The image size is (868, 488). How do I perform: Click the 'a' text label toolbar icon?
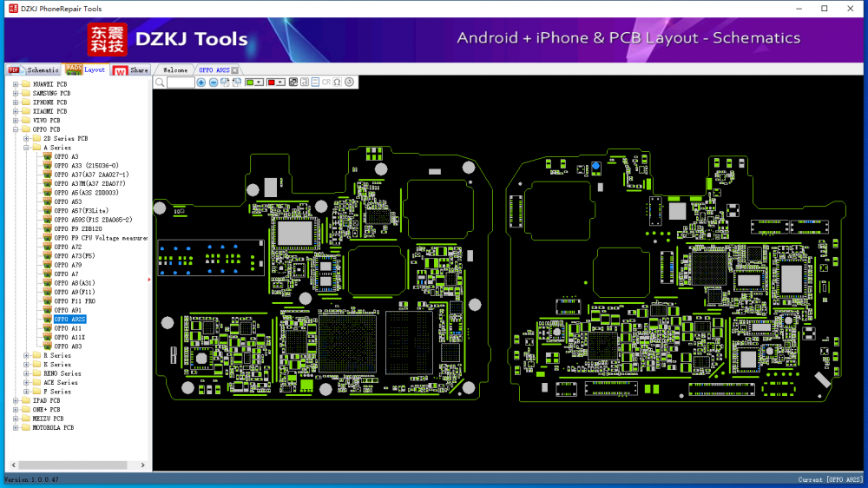305,82
